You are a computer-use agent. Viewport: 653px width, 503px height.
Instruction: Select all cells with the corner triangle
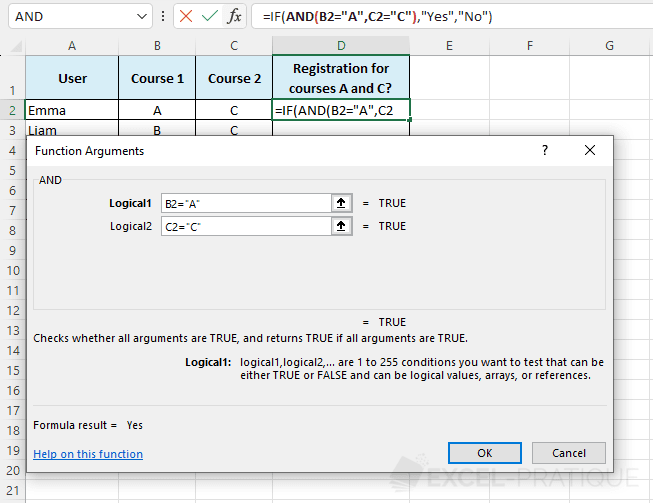click(16, 46)
